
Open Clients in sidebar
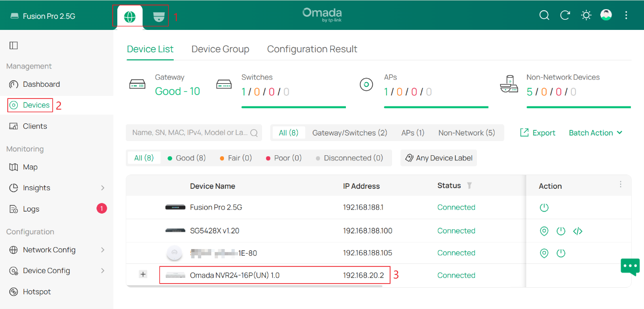point(35,126)
